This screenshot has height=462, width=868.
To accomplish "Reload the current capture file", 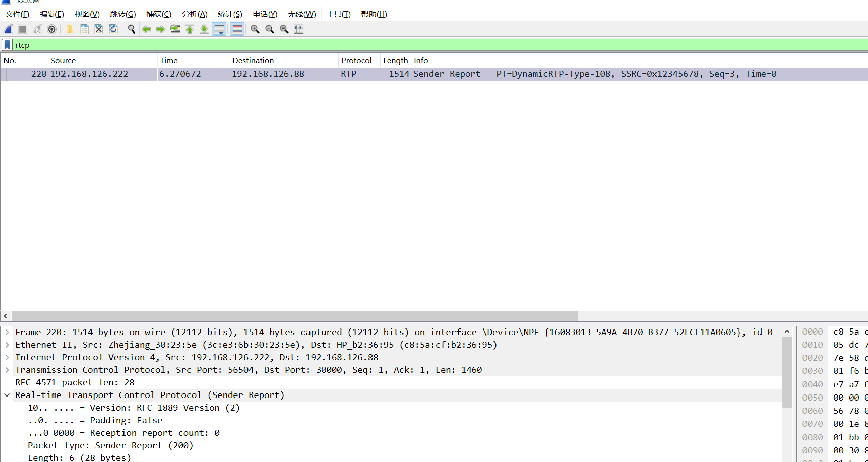I will tap(113, 29).
